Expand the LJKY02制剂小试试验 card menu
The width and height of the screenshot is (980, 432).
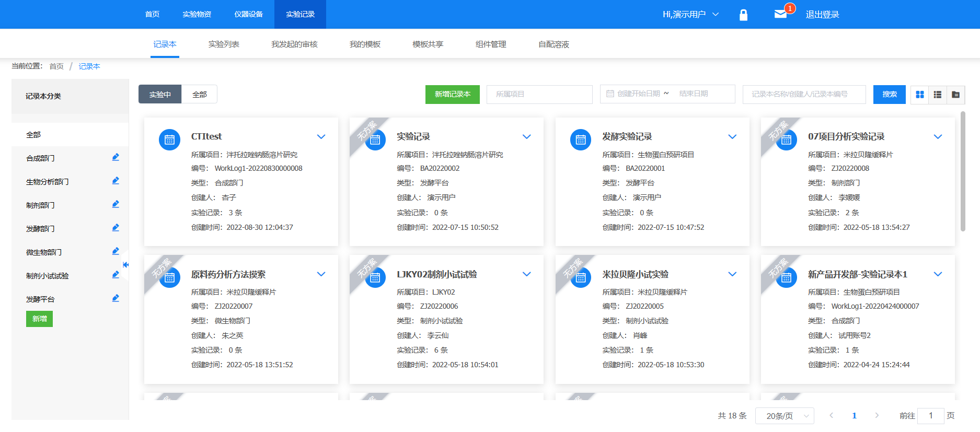[x=527, y=274]
